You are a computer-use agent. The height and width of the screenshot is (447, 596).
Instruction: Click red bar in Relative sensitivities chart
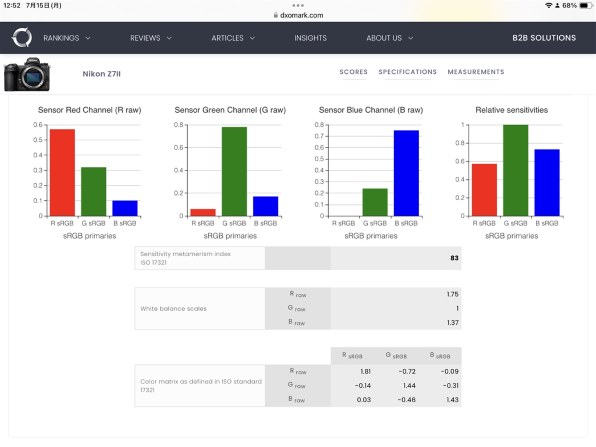484,190
